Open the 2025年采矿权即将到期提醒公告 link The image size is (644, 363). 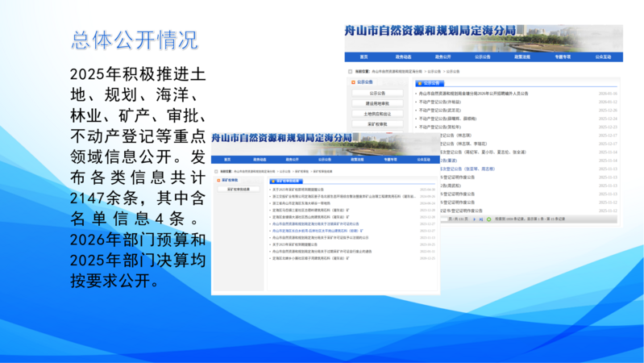pos(297,190)
